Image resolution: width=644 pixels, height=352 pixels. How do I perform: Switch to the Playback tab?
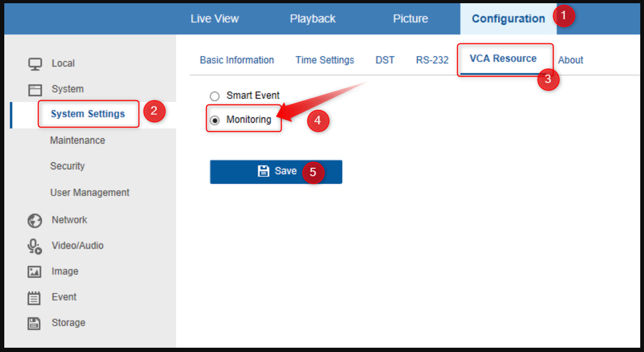pos(313,19)
